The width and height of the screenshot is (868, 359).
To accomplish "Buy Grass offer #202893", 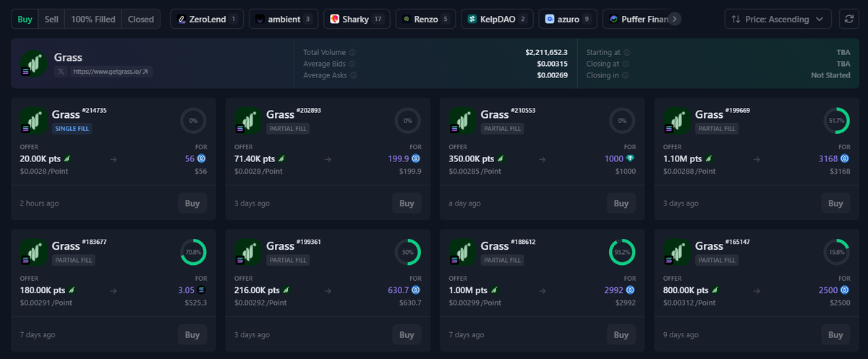I will click(x=407, y=203).
